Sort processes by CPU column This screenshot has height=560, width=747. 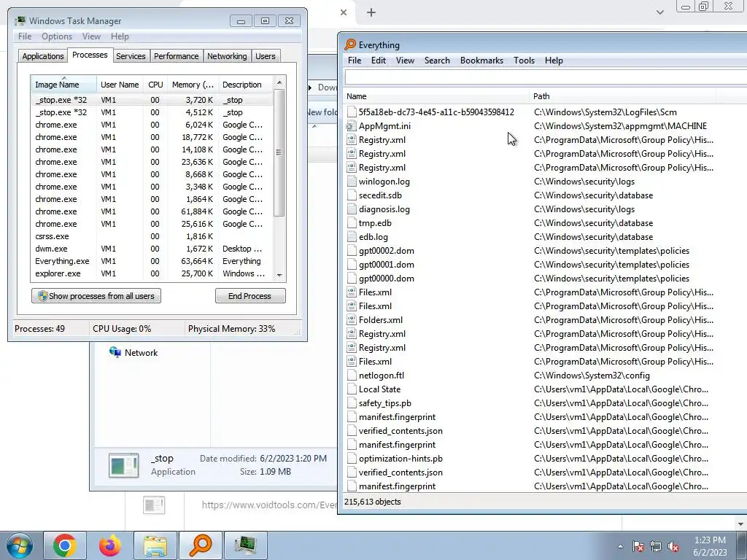point(155,85)
